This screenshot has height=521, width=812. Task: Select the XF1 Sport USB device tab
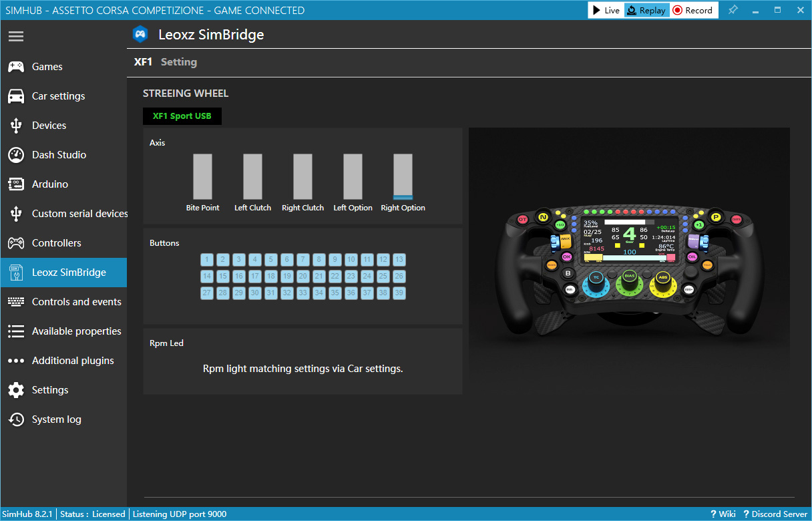pyautogui.click(x=182, y=116)
